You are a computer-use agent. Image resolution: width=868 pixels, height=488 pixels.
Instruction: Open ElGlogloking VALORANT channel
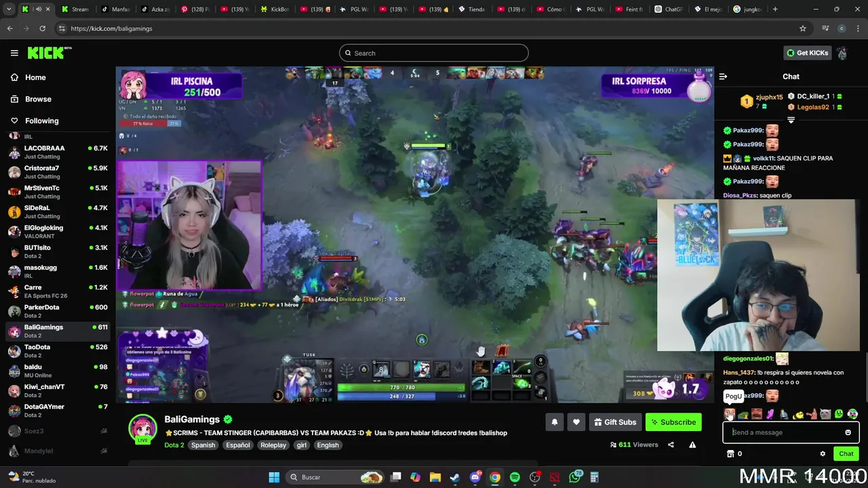tap(57, 231)
